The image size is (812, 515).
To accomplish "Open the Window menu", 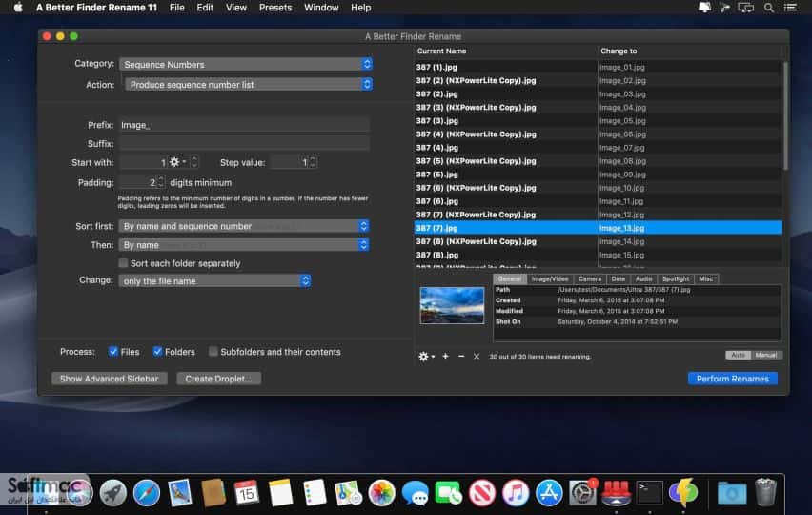I will pos(321,8).
